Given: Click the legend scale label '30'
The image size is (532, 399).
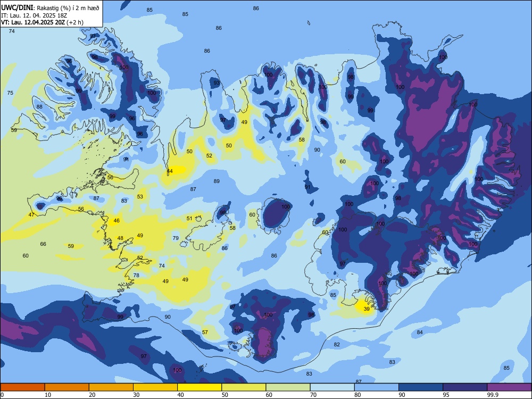Looking at the screenshot, I should 136,395.
